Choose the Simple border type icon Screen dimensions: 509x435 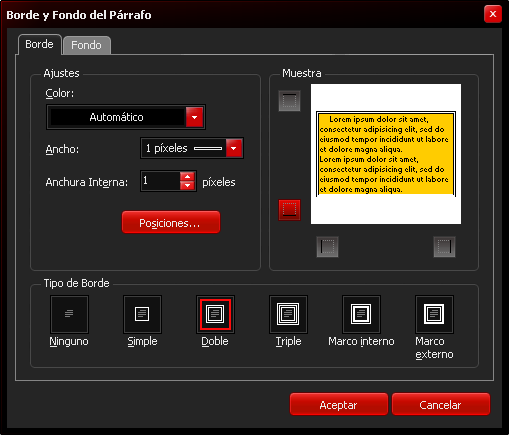[142, 314]
